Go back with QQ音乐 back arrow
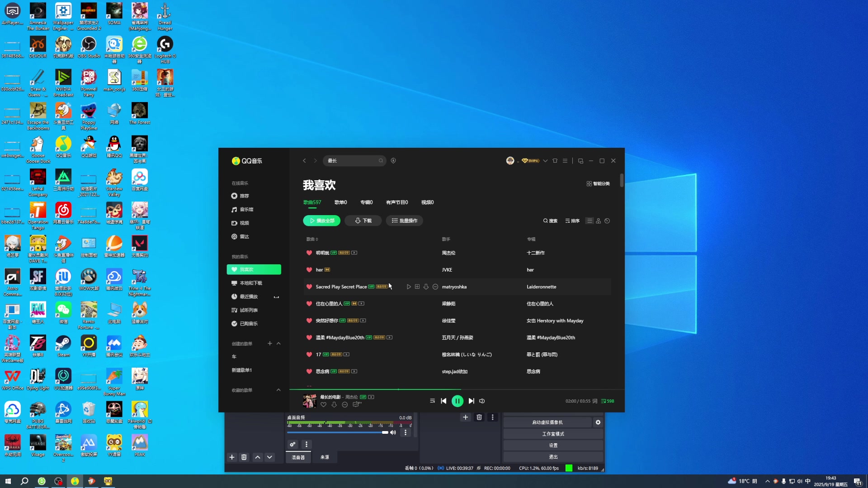This screenshot has width=868, height=488. point(304,160)
